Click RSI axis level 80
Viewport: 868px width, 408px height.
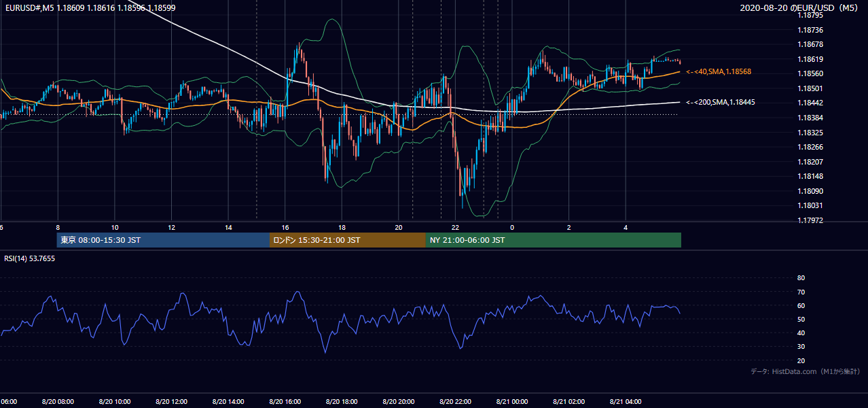(x=801, y=278)
